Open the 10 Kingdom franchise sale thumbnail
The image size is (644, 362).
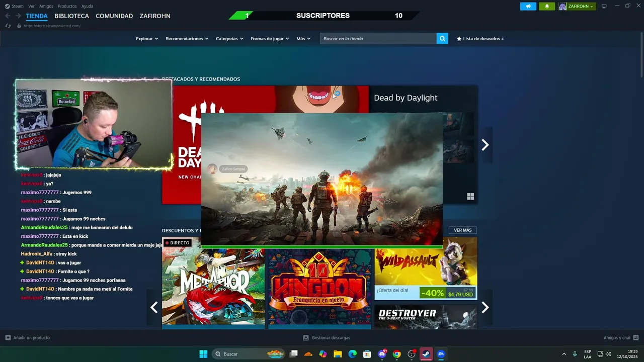[319, 288]
